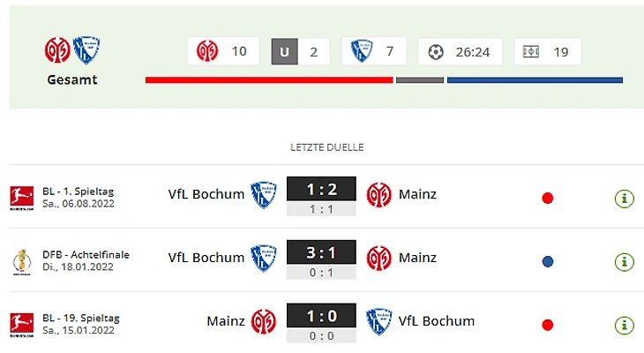Select Mainz wins box showing 10
This screenshot has width=644, height=353.
pos(223,51)
